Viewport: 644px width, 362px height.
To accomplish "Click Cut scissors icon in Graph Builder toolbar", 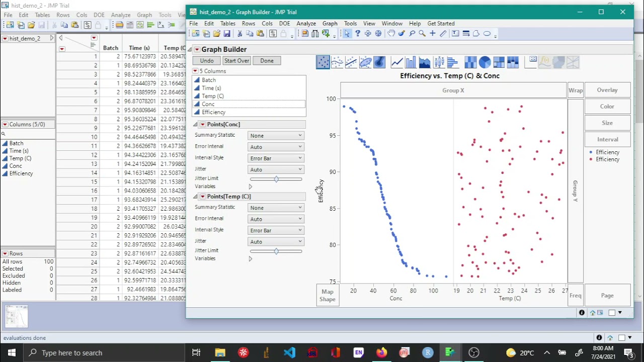I will pyautogui.click(x=239, y=34).
